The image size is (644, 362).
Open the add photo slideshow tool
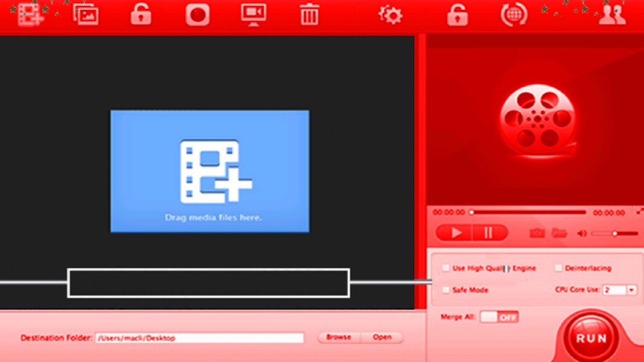[x=86, y=15]
